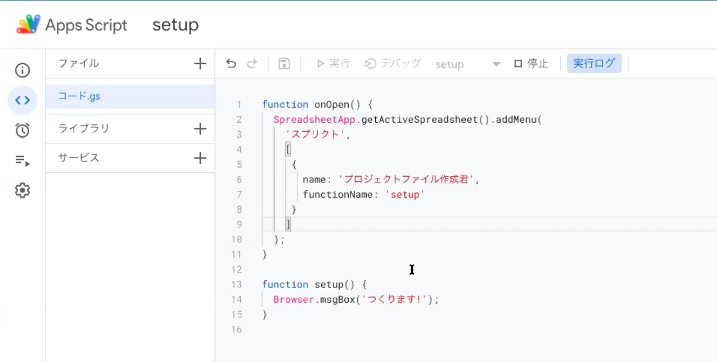
Task: Click the project title setup
Action: 176,25
